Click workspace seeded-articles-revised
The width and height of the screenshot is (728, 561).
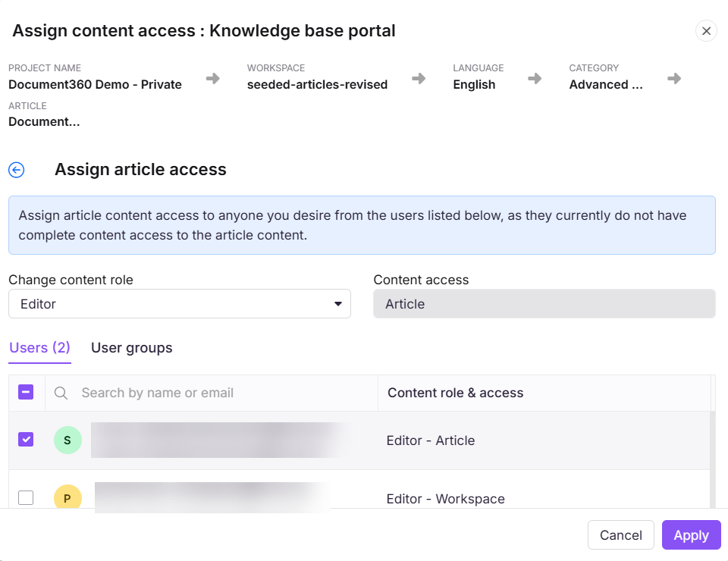coord(317,84)
